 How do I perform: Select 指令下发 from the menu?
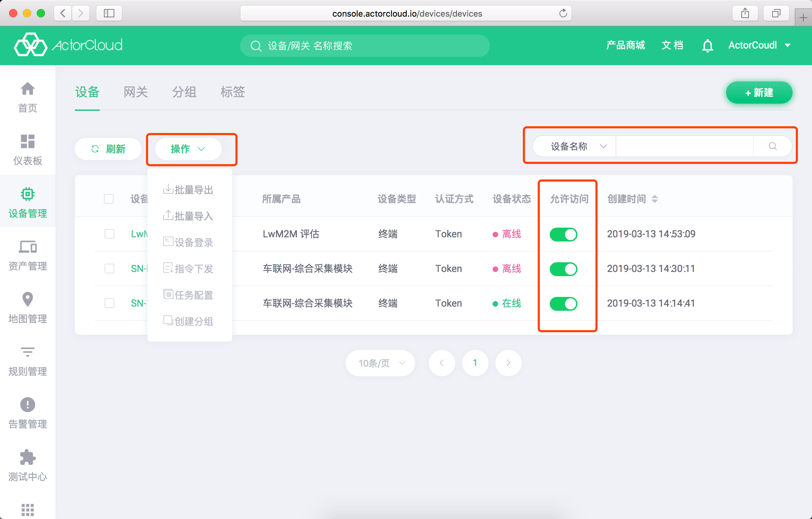click(188, 269)
